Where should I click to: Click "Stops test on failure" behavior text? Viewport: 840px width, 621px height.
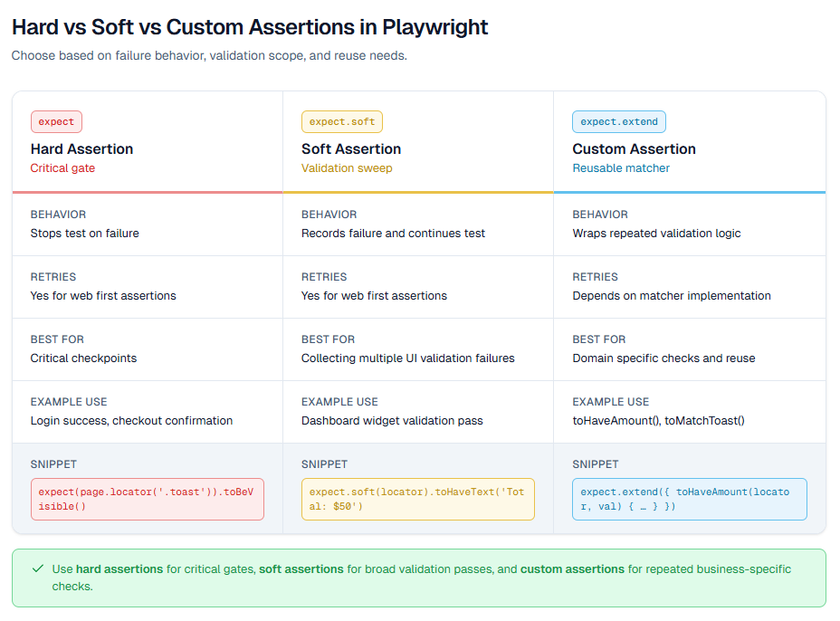click(x=84, y=234)
